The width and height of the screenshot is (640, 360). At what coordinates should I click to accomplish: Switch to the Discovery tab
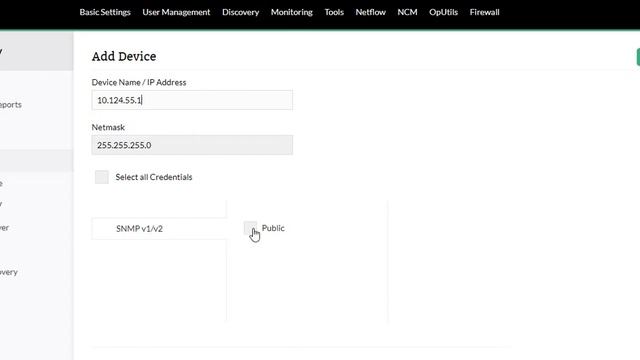tap(240, 12)
